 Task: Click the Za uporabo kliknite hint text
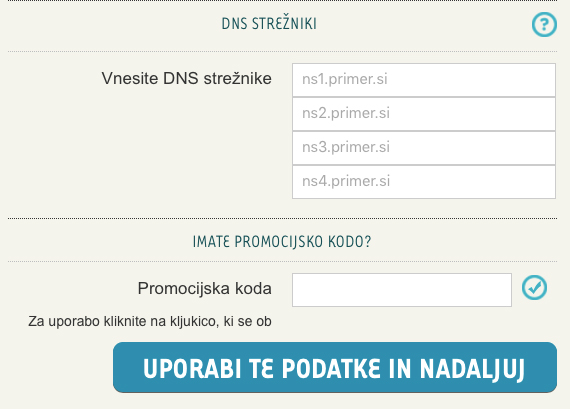coord(150,321)
